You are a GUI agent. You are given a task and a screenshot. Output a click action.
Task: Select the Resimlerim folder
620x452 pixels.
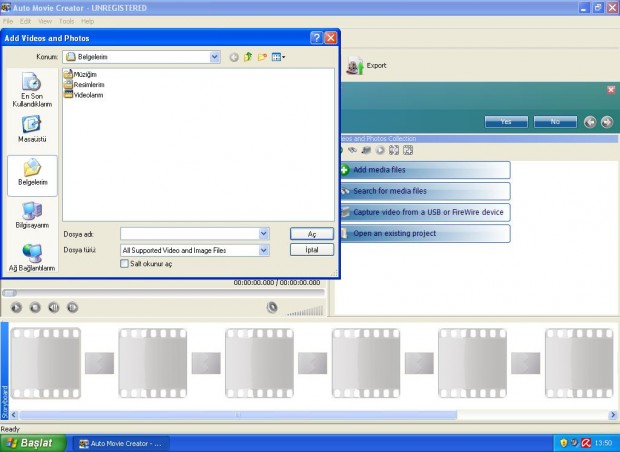coord(84,84)
